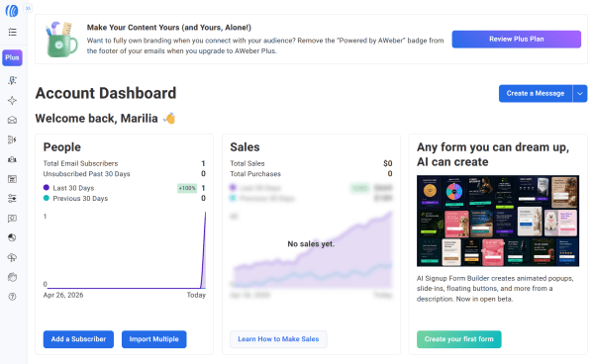Open the envelope Messages sidebar icon
Screen dimensions: 594x364
pos(12,120)
